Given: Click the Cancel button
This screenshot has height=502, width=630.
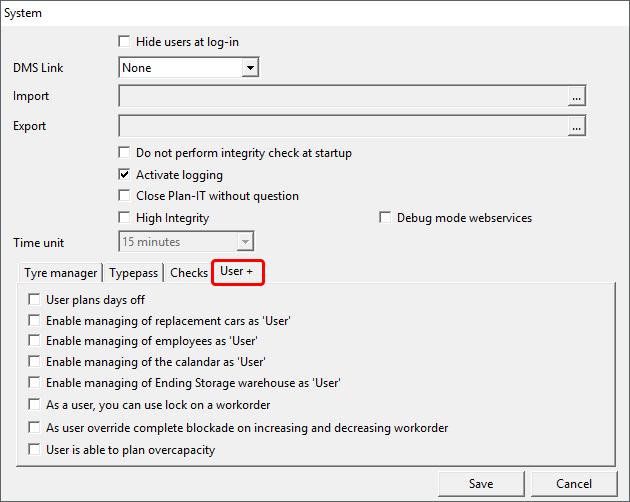Looking at the screenshot, I should 574,484.
